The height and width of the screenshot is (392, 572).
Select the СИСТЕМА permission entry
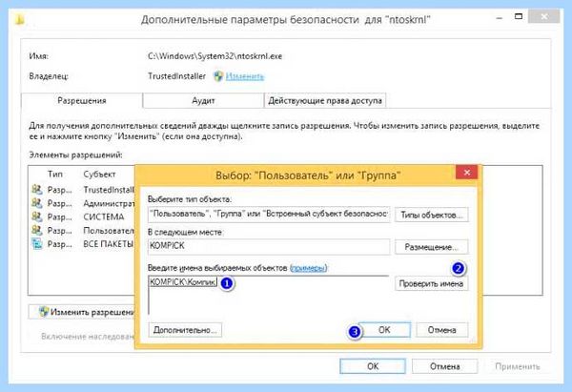(83, 217)
